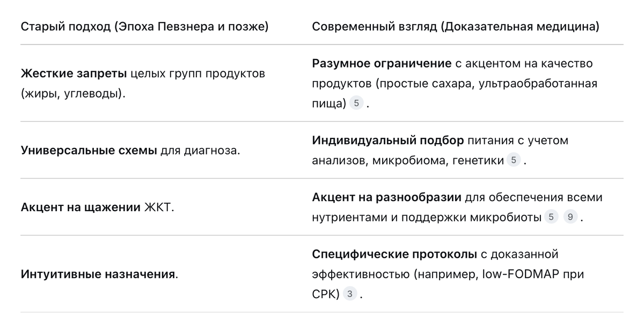Open citation 5 after 'поддержки микробиоты'
Viewport: 644px width, 319px height.
tap(551, 218)
